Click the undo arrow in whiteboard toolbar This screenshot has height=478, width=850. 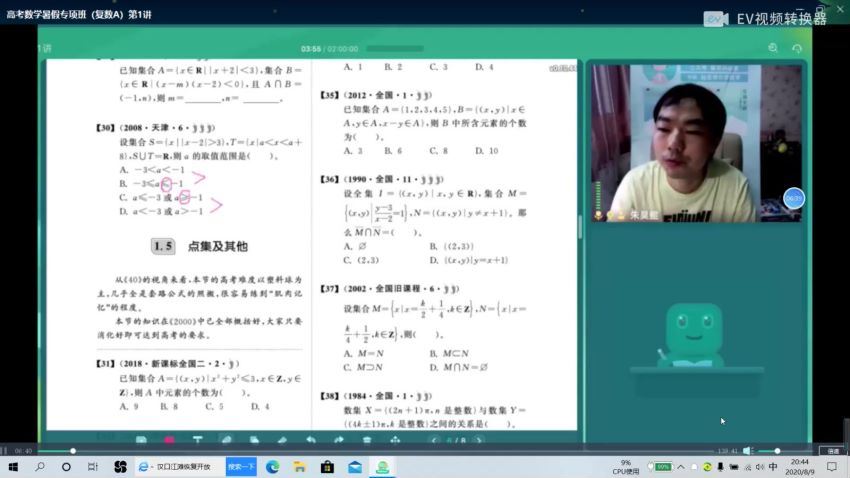[x=311, y=440]
